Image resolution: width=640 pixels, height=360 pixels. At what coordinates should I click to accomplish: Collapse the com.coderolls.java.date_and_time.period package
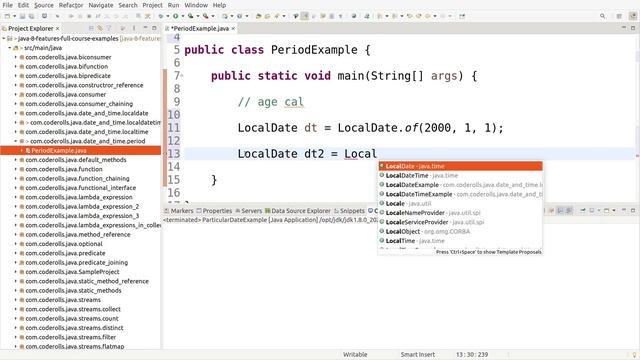16,141
